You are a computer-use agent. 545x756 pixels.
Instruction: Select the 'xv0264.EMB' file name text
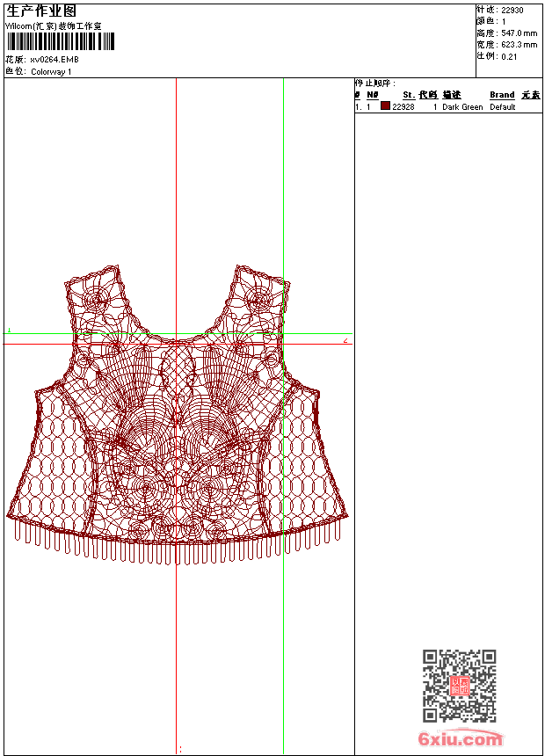click(54, 60)
